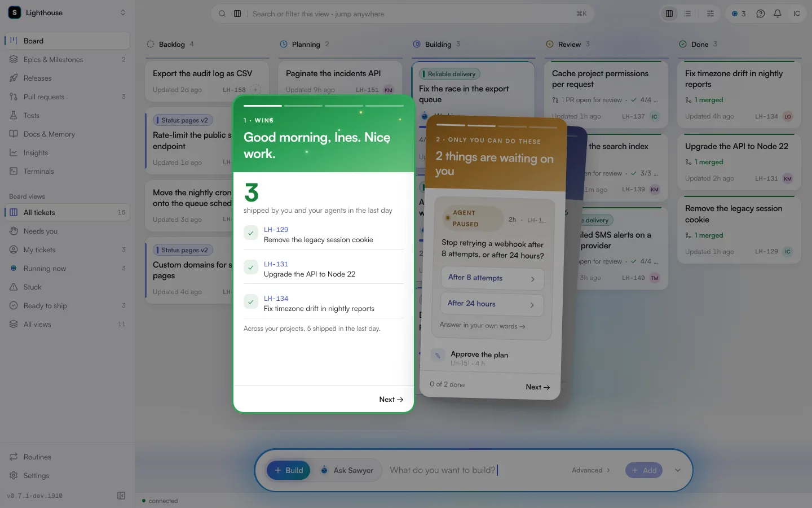The height and width of the screenshot is (508, 812).
Task: Select Build mode in the bottom bar
Action: (x=288, y=470)
